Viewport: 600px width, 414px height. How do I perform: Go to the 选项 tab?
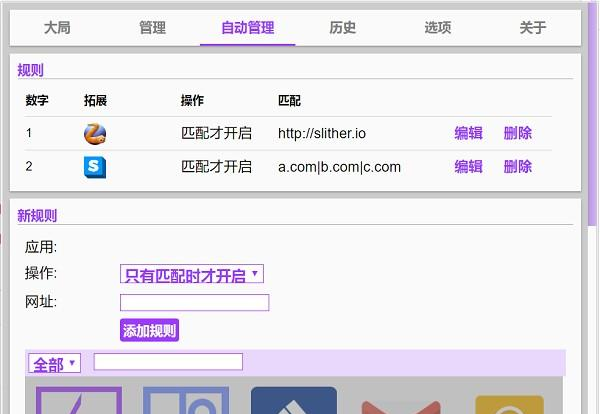tap(438, 28)
